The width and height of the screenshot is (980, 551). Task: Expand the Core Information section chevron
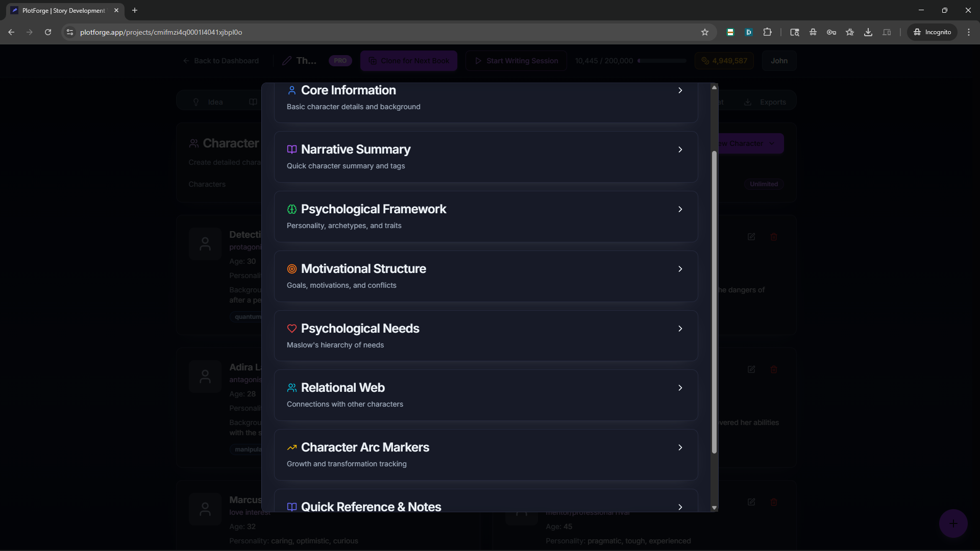[x=680, y=90]
